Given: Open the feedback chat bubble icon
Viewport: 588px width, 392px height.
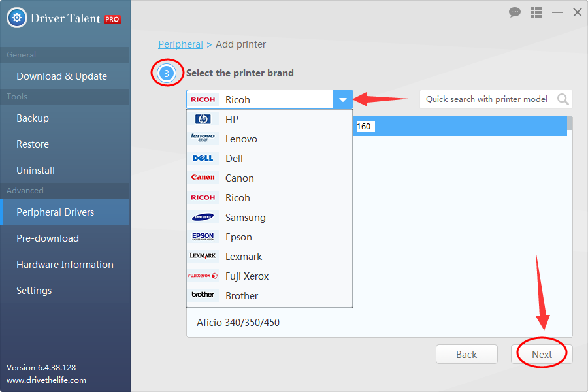Looking at the screenshot, I should [x=515, y=12].
